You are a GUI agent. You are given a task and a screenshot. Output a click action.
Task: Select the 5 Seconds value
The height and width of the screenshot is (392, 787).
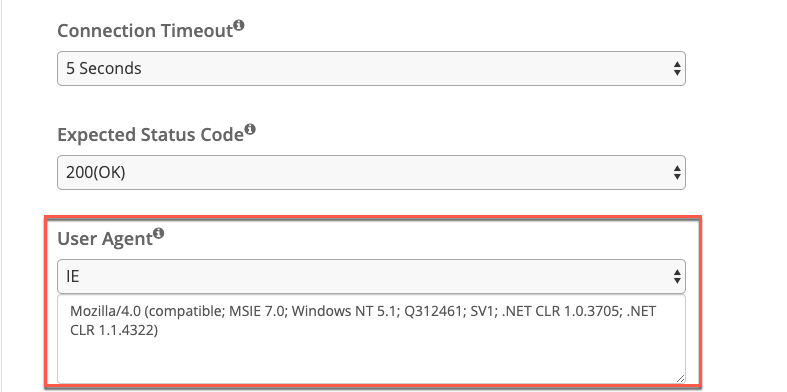pyautogui.click(x=104, y=68)
